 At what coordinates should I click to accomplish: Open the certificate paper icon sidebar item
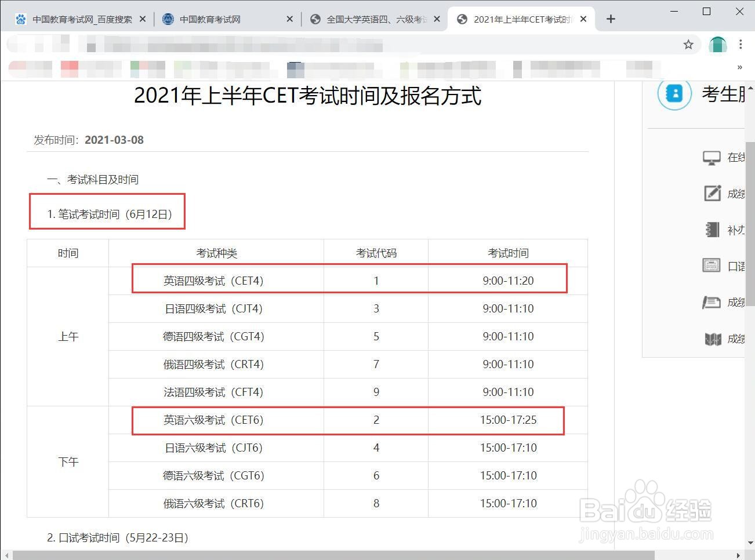pos(712,302)
